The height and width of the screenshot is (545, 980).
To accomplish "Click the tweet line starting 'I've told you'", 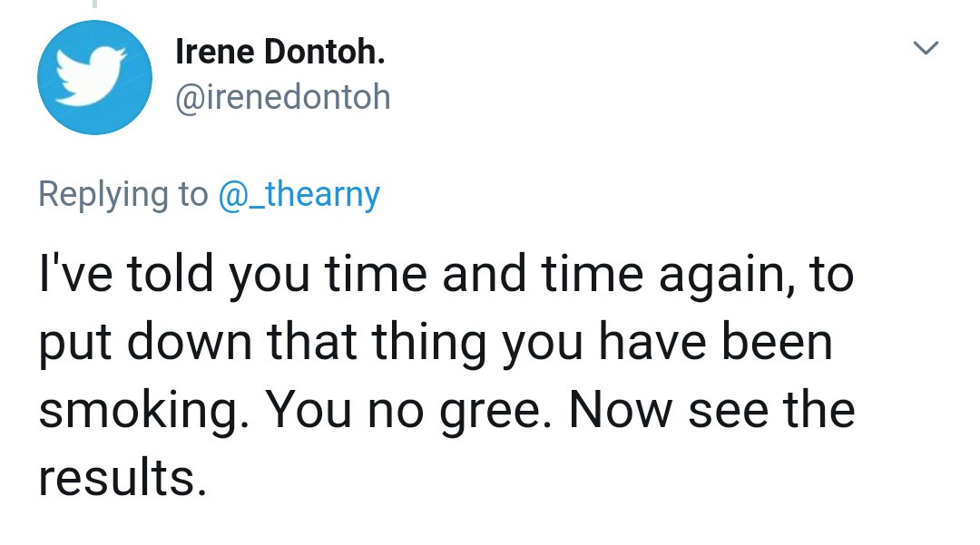I will click(446, 277).
